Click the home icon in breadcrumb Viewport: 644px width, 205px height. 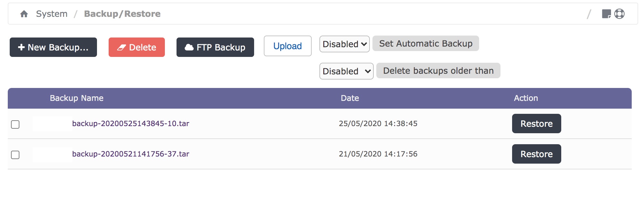click(x=24, y=14)
